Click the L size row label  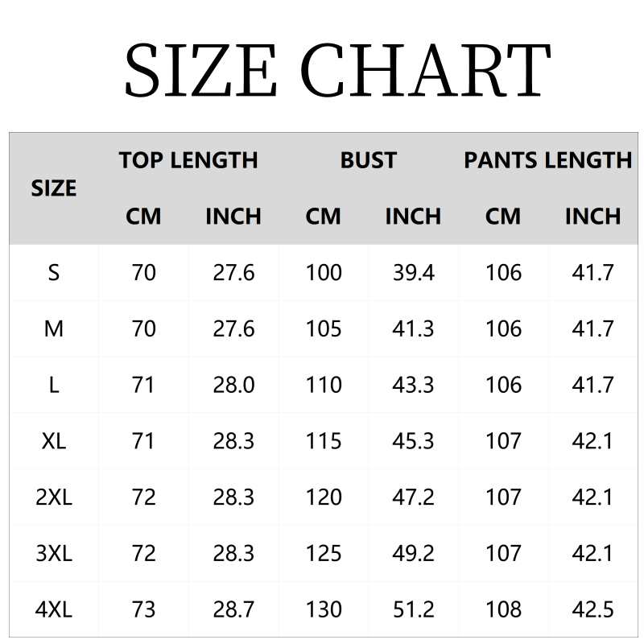[x=54, y=385]
